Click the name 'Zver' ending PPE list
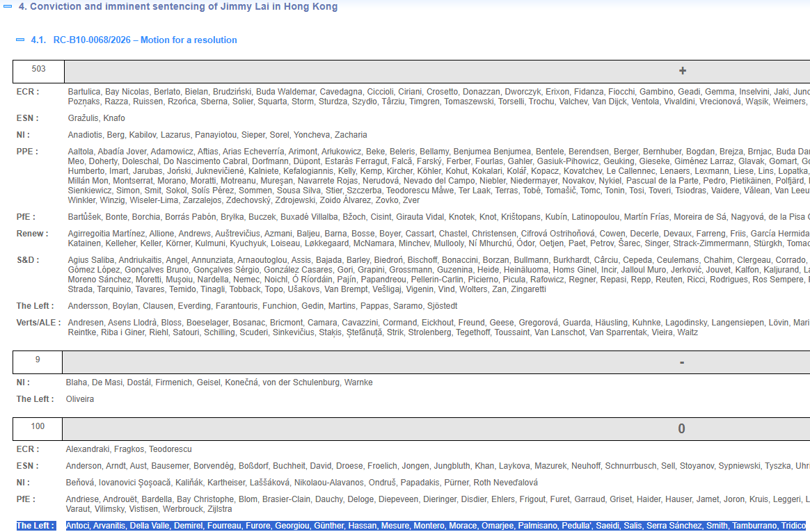This screenshot has width=810, height=532. click(x=411, y=200)
